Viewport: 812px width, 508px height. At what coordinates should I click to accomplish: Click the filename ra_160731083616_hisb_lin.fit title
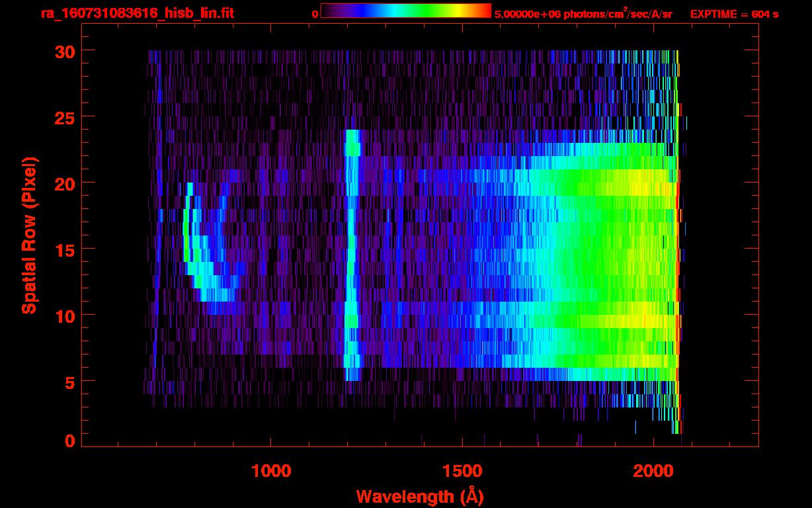click(x=137, y=13)
